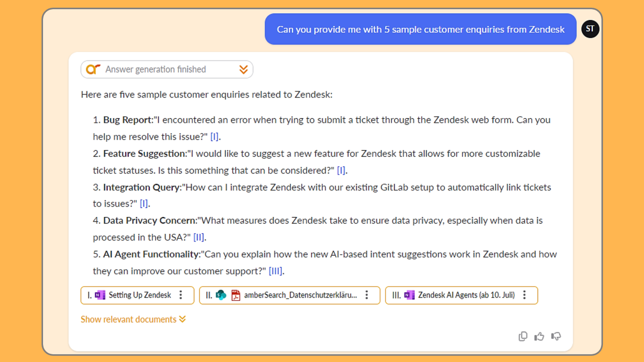The width and height of the screenshot is (644, 362).
Task: Click the user message about Zendesk enquiries
Action: 421,29
